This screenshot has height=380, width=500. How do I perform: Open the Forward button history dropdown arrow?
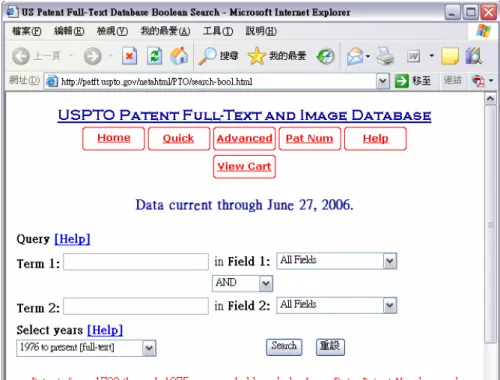(111, 56)
